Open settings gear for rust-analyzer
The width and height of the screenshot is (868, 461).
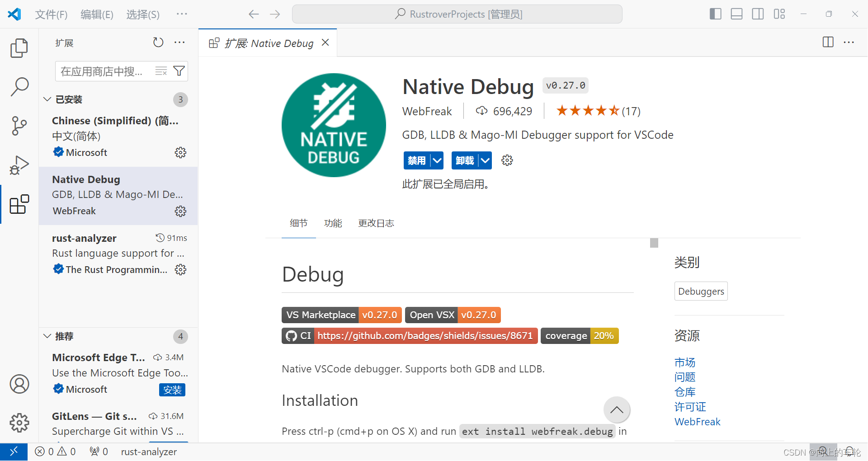(180, 270)
